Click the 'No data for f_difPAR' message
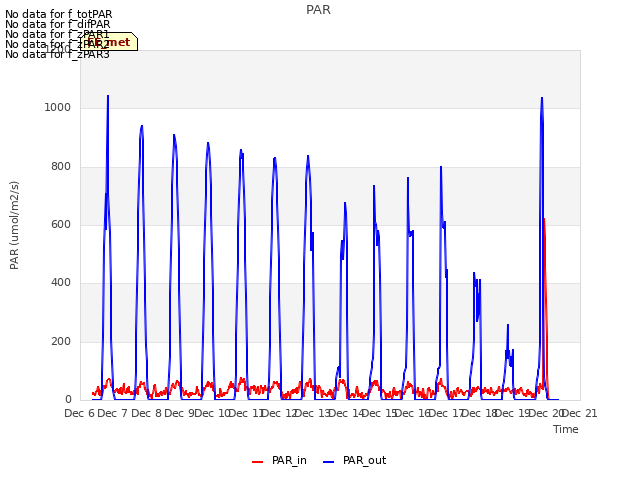 (58, 24)
